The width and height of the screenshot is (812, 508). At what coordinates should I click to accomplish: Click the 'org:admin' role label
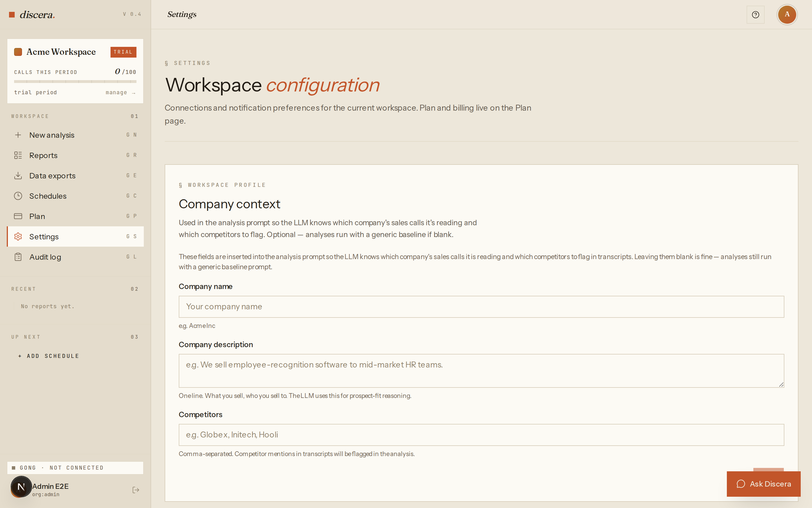click(x=46, y=494)
